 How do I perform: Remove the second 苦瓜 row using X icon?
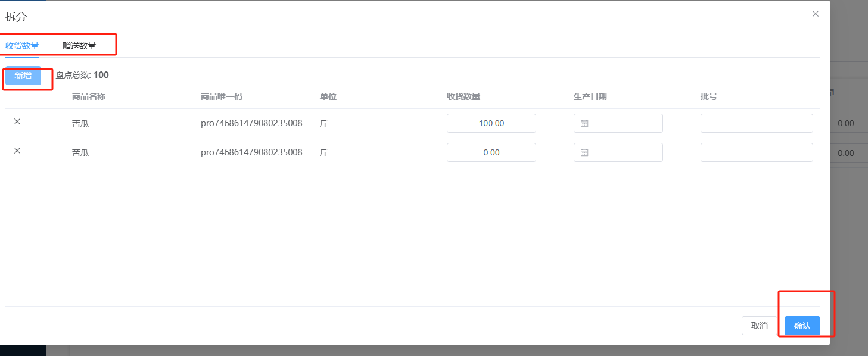pyautogui.click(x=17, y=151)
